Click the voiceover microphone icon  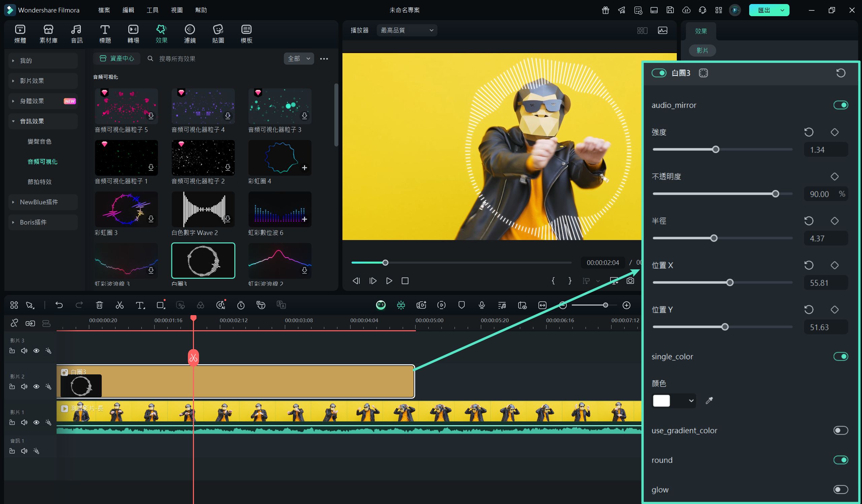coord(482,305)
